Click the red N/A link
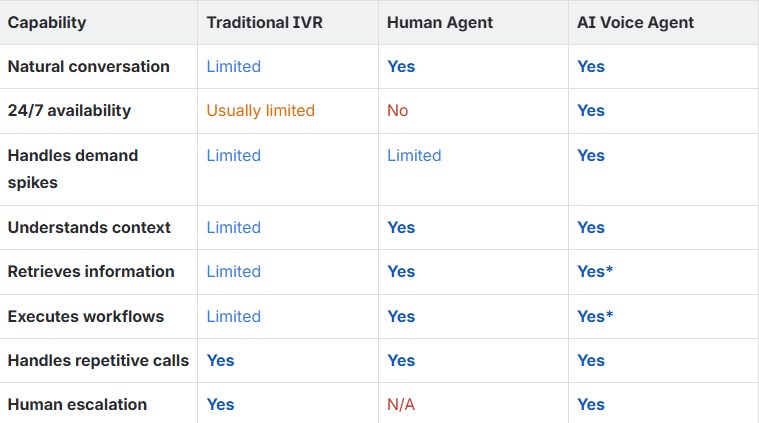Viewport: 759px width, 423px height. tap(401, 404)
